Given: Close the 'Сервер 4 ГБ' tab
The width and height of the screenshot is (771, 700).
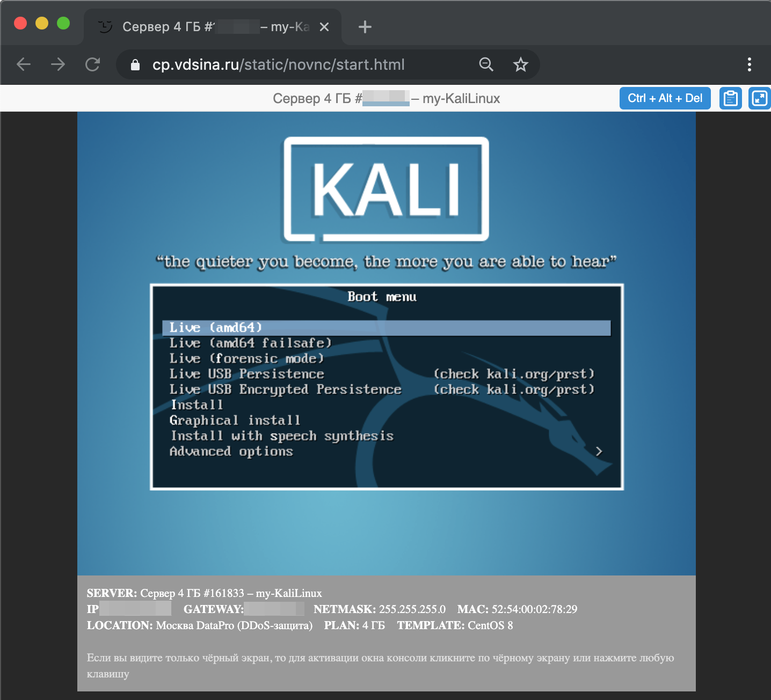Looking at the screenshot, I should (324, 27).
